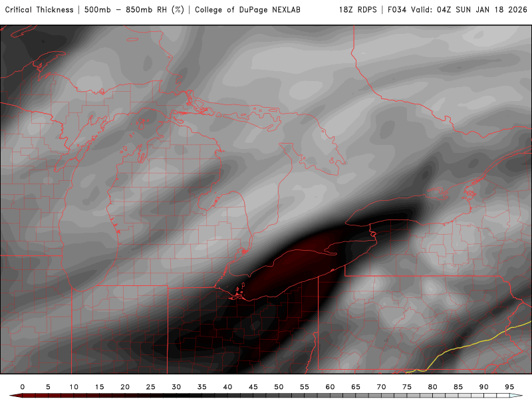Click the colorbar label "80"
This screenshot has height=399, width=532.
pyautogui.click(x=433, y=387)
